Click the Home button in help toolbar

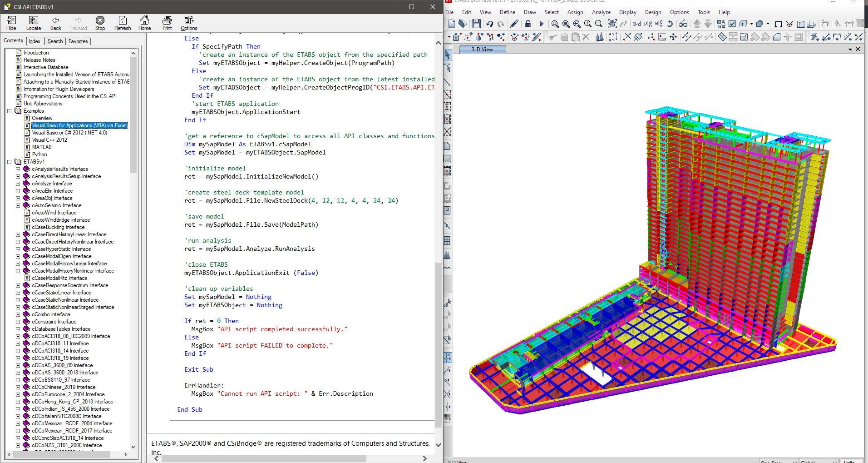pyautogui.click(x=144, y=23)
